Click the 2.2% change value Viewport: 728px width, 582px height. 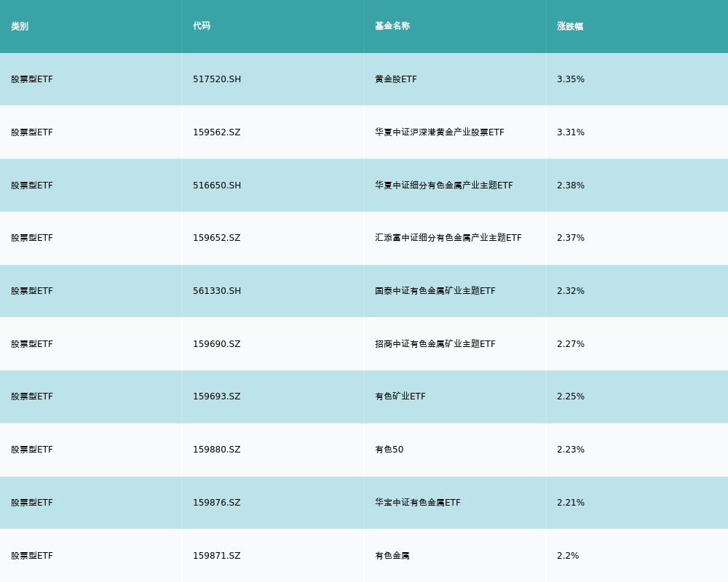568,556
